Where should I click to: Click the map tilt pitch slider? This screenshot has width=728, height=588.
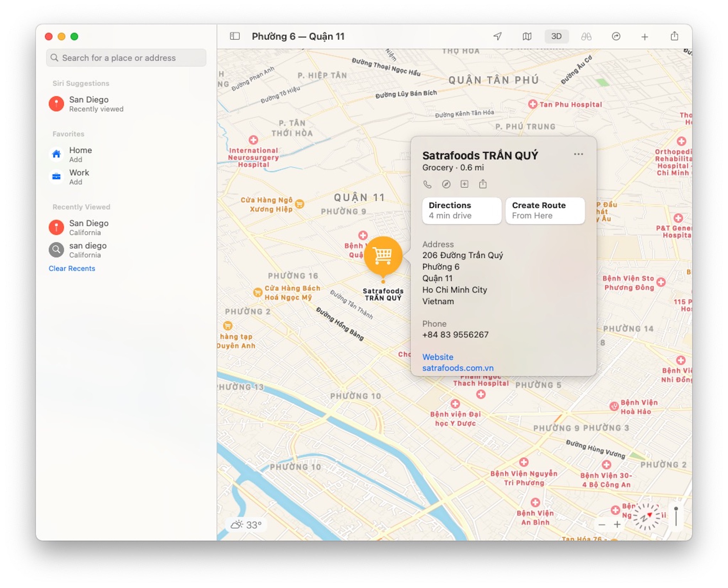(x=676, y=517)
